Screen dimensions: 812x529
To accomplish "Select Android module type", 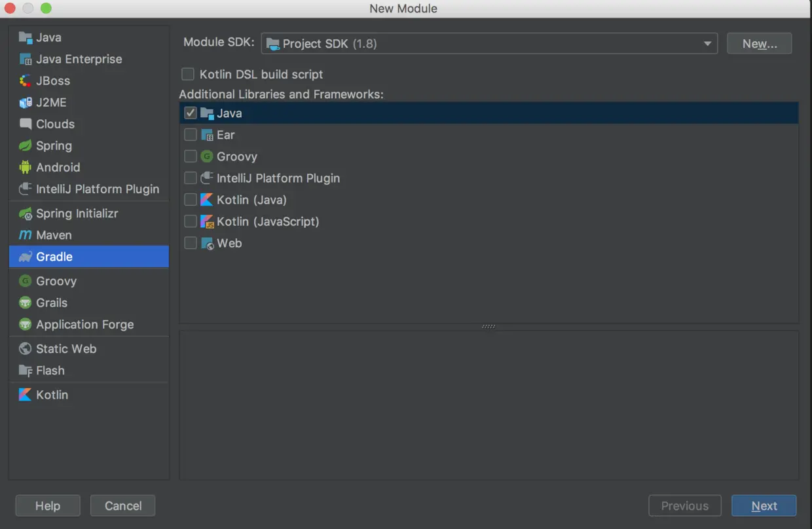I will pyautogui.click(x=88, y=167).
